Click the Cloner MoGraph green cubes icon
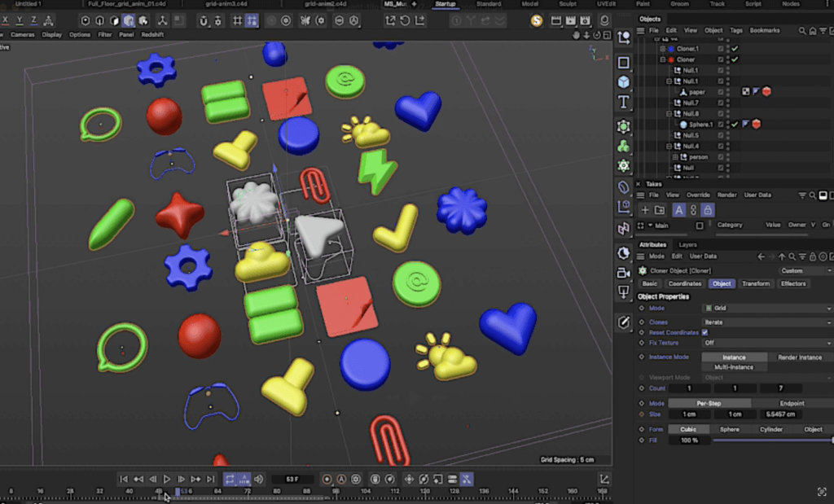 (x=624, y=146)
